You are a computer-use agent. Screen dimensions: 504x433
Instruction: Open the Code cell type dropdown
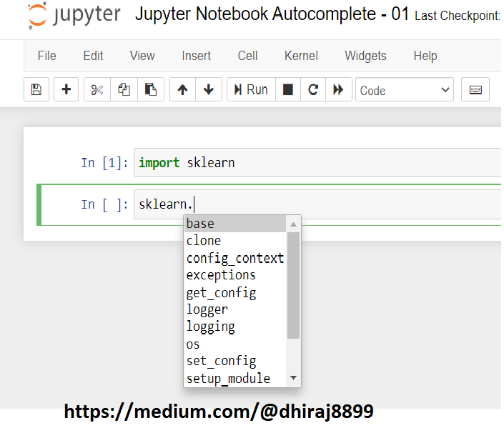pyautogui.click(x=405, y=89)
